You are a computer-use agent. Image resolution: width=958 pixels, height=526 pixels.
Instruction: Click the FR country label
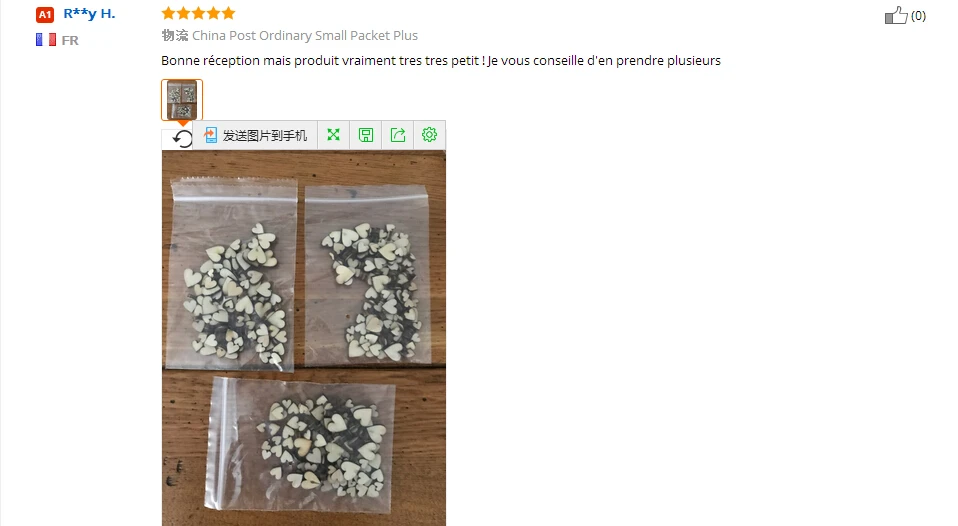(70, 41)
